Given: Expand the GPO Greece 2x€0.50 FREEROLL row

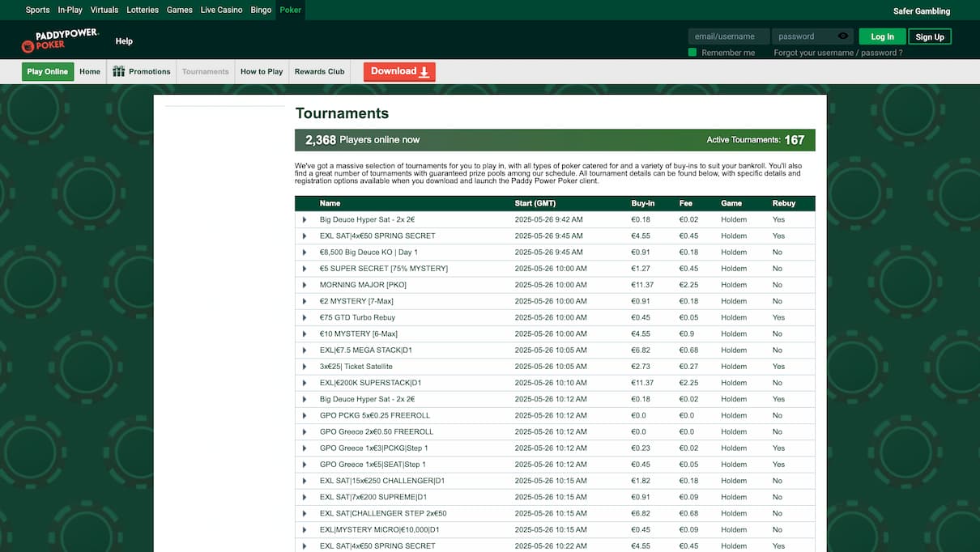Looking at the screenshot, I should point(305,431).
